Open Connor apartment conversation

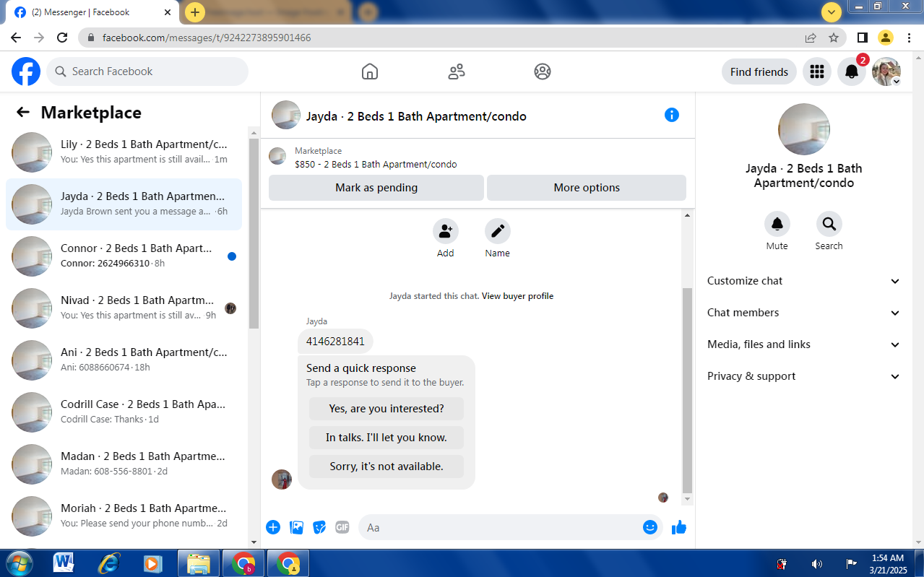pos(124,256)
